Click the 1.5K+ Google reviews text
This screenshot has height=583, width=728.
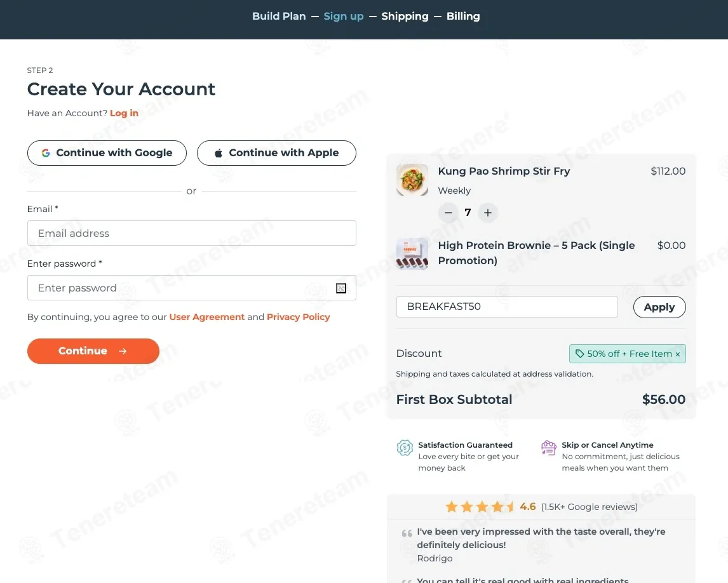589,507
